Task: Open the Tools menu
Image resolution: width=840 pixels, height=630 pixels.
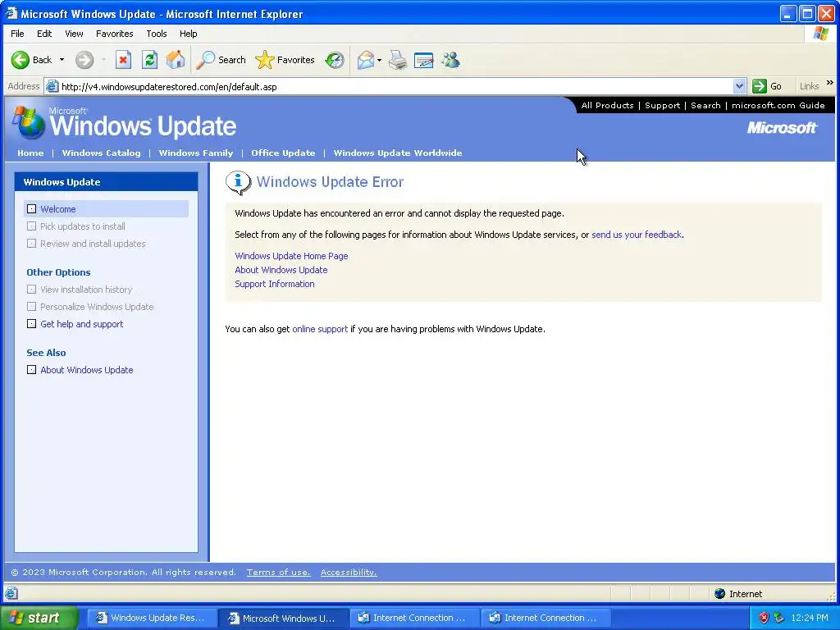Action: 157,34
